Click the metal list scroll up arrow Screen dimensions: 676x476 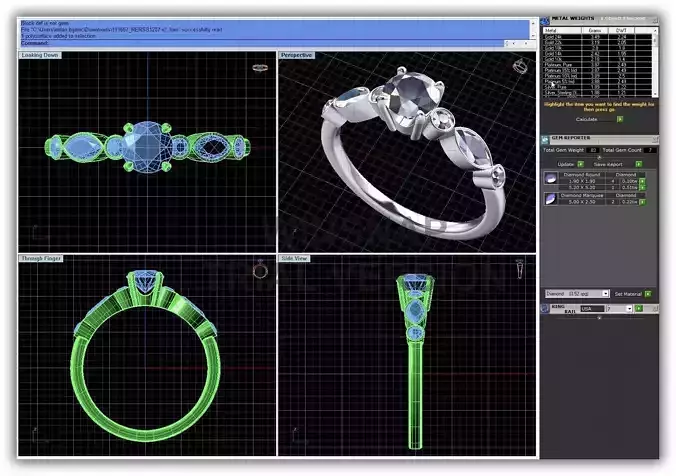pos(655,31)
